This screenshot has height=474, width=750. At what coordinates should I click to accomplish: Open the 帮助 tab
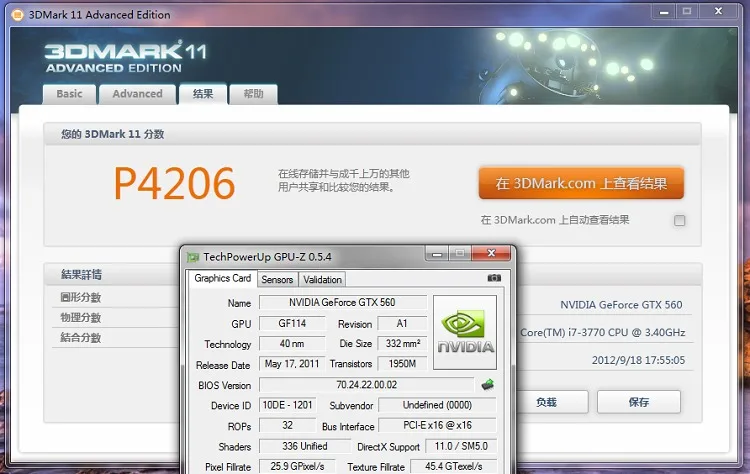(x=254, y=94)
